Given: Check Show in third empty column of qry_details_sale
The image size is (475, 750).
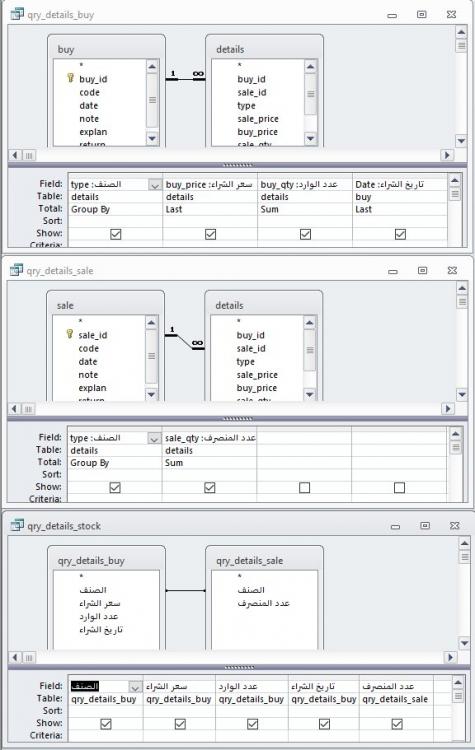Looking at the screenshot, I should tap(304, 487).
